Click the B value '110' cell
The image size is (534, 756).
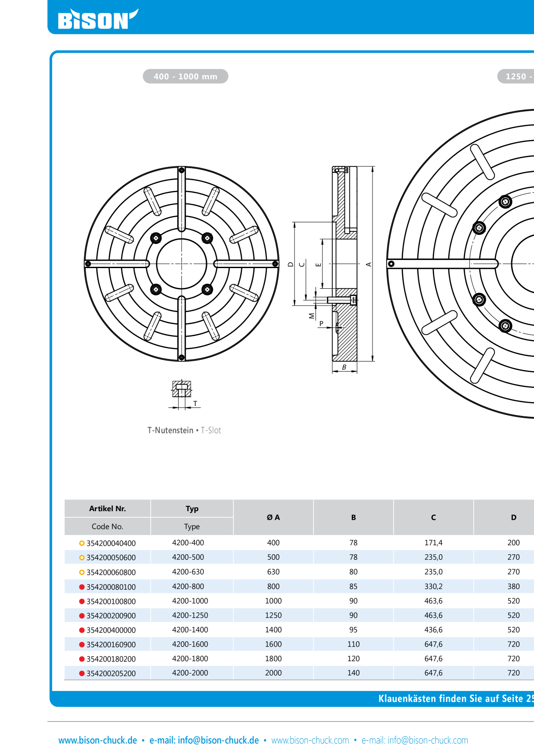pyautogui.click(x=354, y=644)
